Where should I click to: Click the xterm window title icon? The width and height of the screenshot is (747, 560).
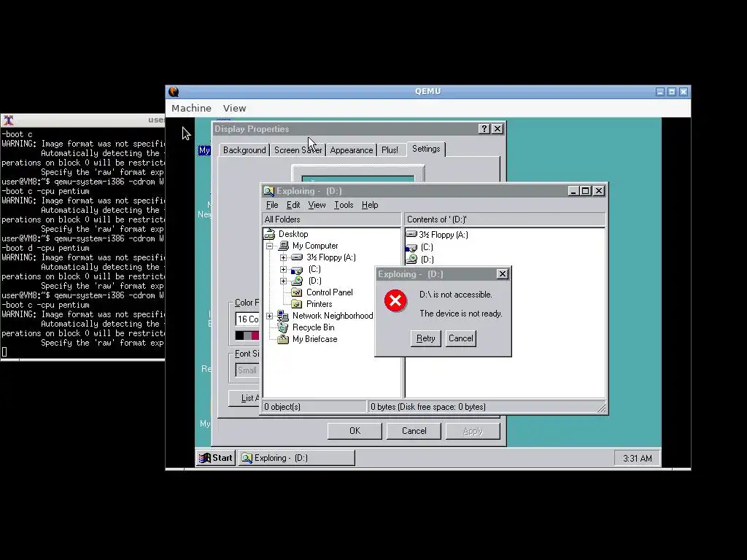pos(9,120)
